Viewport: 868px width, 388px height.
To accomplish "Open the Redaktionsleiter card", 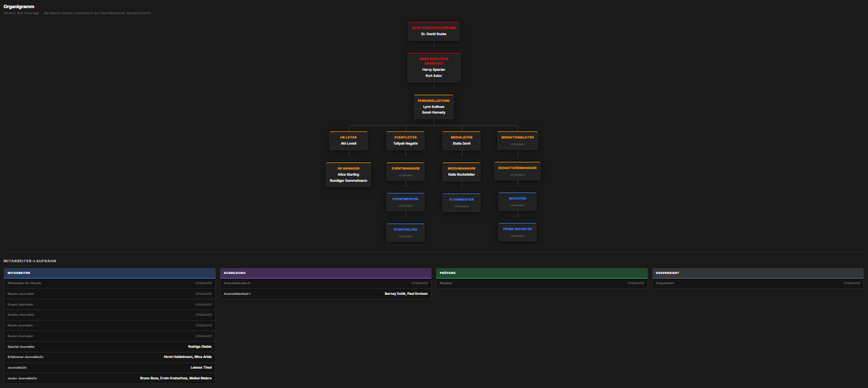I will pos(518,140).
